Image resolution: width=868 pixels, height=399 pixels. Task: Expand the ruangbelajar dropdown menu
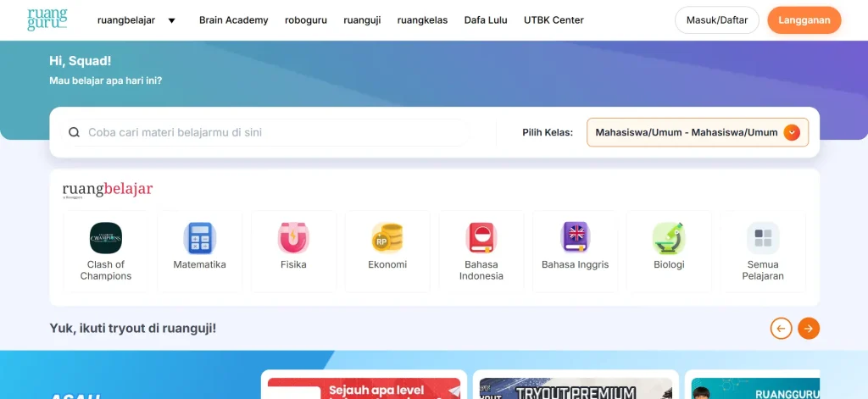(x=171, y=20)
